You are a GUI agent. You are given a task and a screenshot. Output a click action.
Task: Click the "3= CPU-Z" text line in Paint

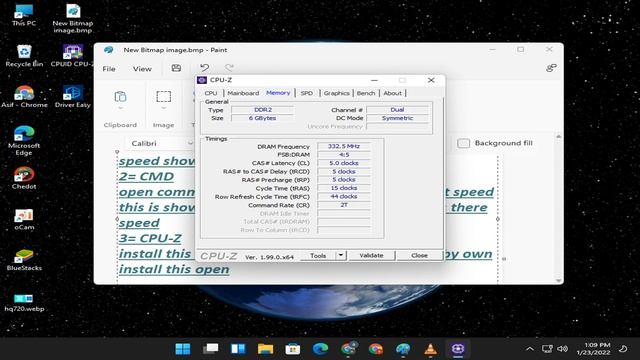tap(150, 238)
